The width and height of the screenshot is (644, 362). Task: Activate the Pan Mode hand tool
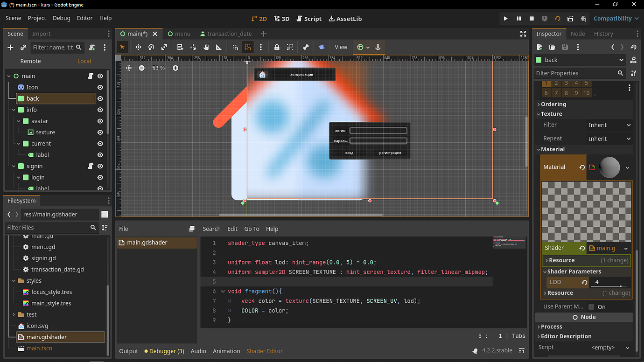pyautogui.click(x=206, y=47)
